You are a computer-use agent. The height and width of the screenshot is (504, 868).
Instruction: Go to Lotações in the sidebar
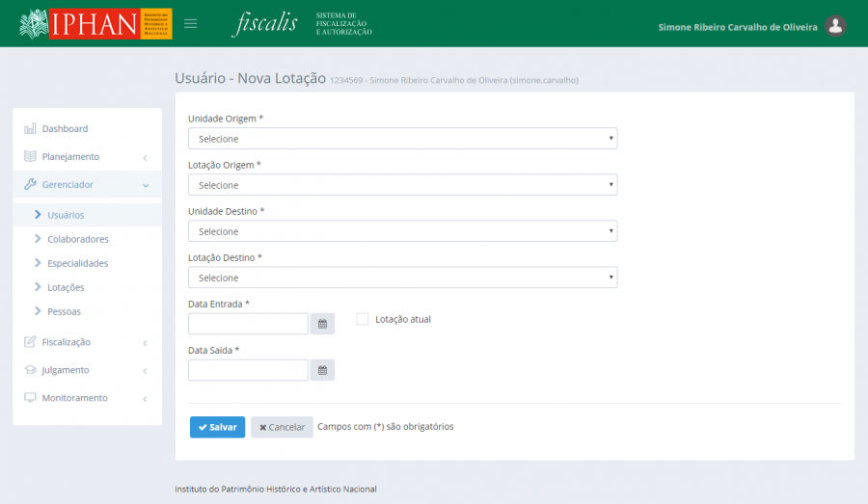tap(66, 287)
